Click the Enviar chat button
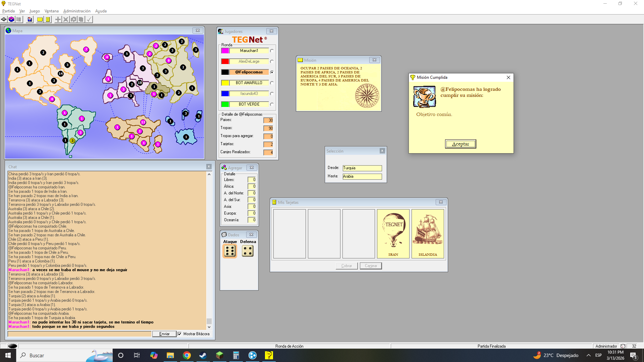 (x=164, y=334)
